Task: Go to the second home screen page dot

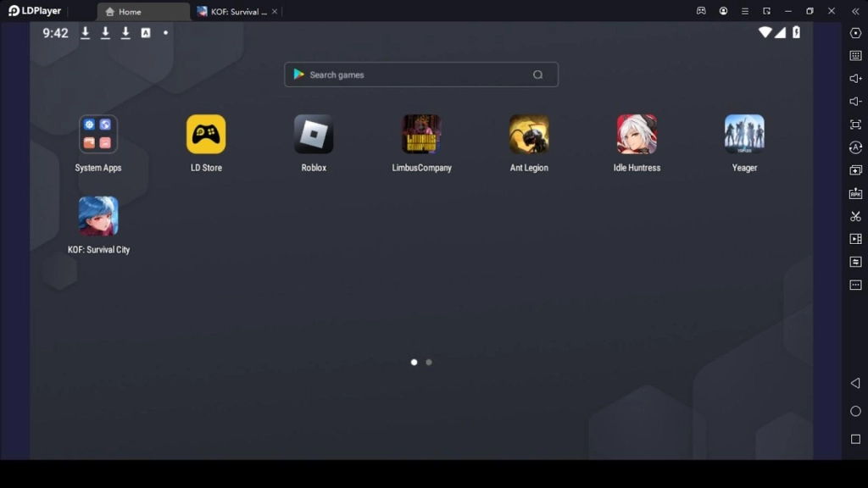Action: pos(429,362)
